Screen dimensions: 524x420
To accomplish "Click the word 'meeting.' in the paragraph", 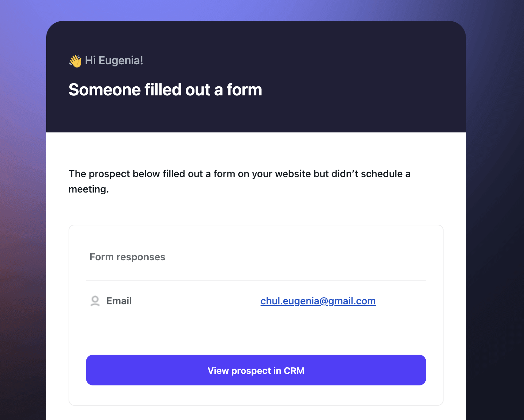I will [89, 189].
